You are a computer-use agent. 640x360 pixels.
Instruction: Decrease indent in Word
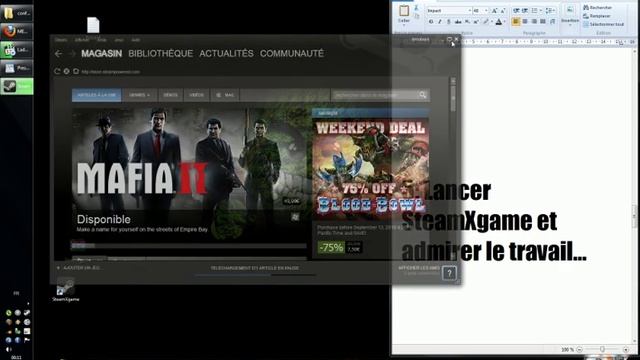click(516, 11)
